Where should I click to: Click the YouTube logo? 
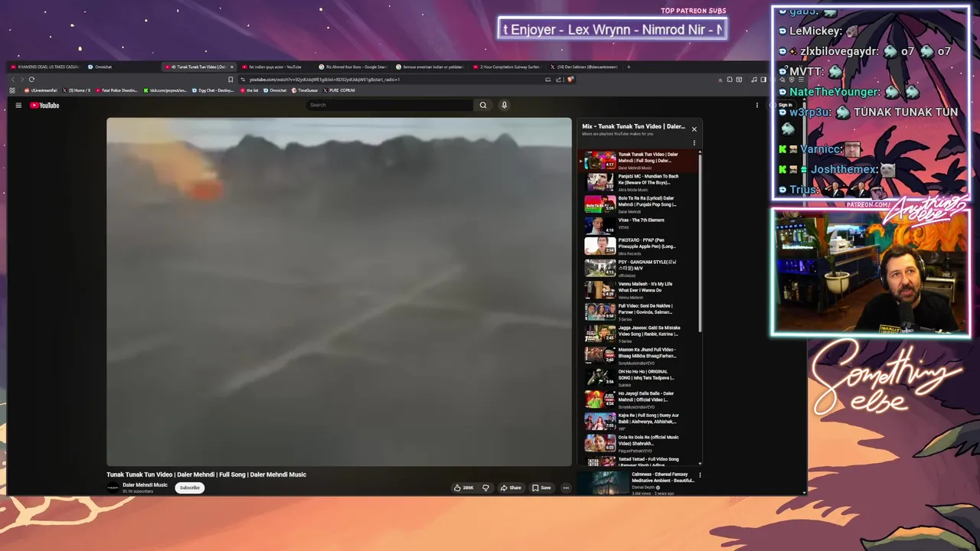(x=45, y=105)
